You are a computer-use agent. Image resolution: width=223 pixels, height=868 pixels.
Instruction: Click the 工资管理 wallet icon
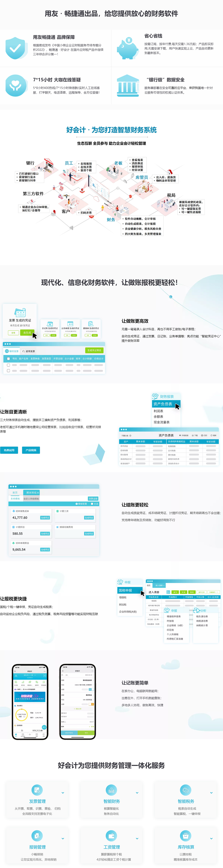pyautogui.click(x=111, y=836)
